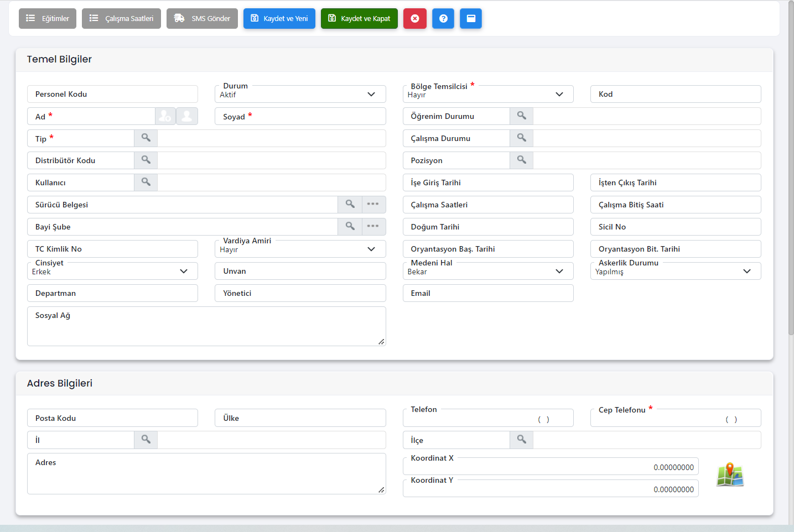Open the Çalışma Durumu lookup icon
This screenshot has height=532, width=794.
522,138
